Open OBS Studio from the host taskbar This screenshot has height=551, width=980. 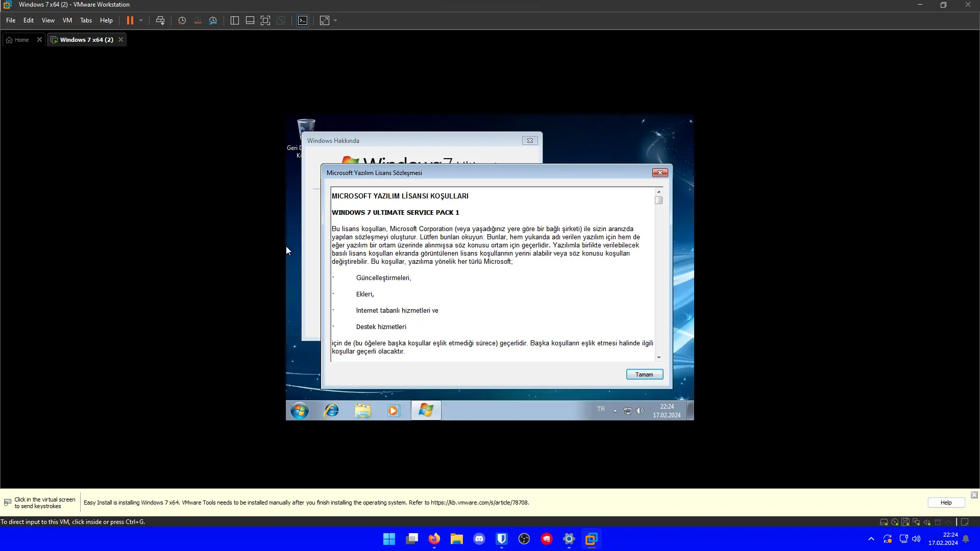coord(524,539)
